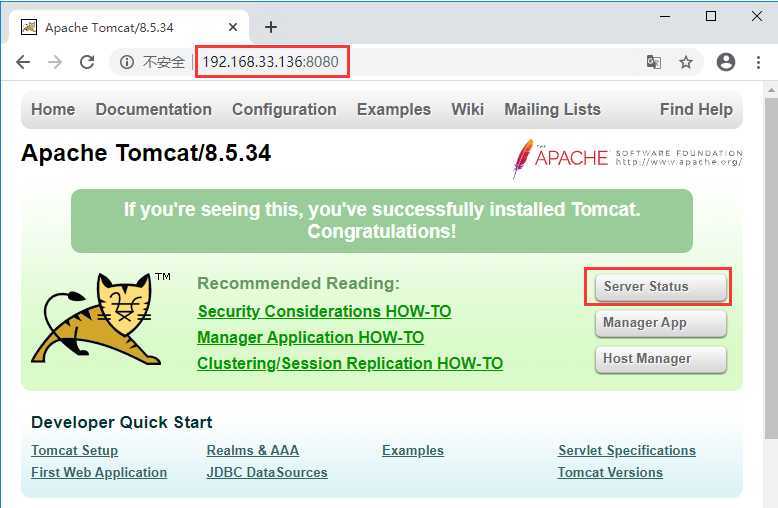This screenshot has width=778, height=508.
Task: Open the Chrome profile avatar
Action: [x=725, y=62]
